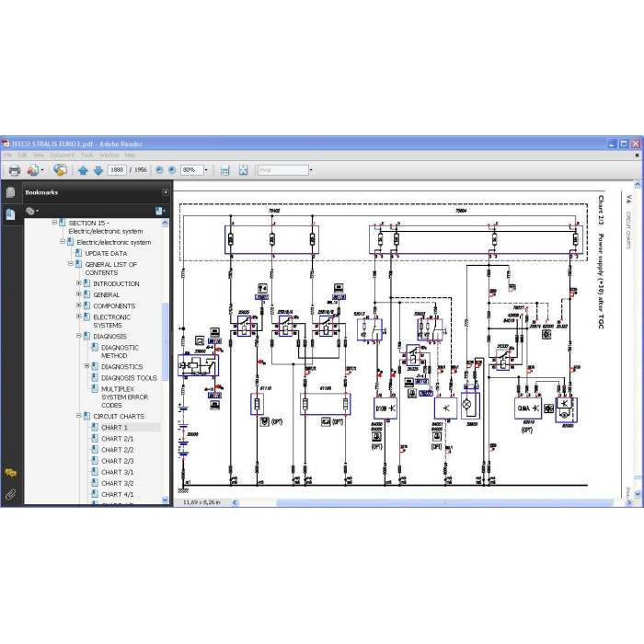Image resolution: width=644 pixels, height=644 pixels.
Task: Jump to the CHART 2/3 bookmark
Action: [x=118, y=461]
